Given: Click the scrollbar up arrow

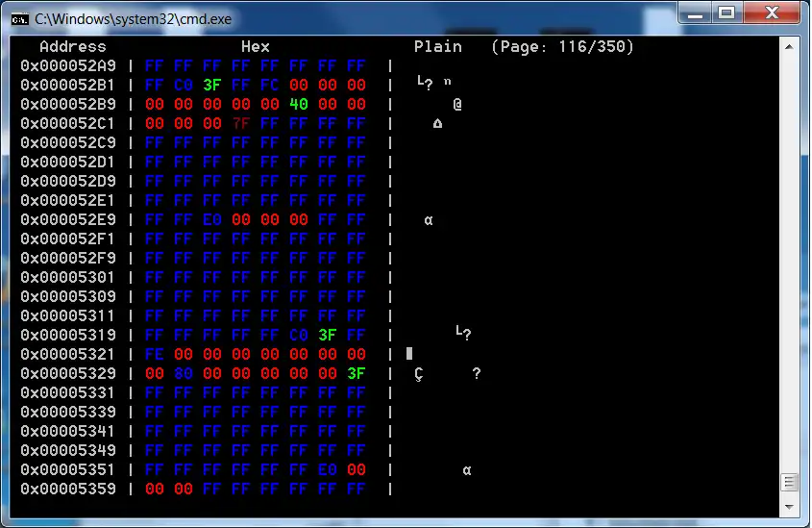Looking at the screenshot, I should (789, 47).
